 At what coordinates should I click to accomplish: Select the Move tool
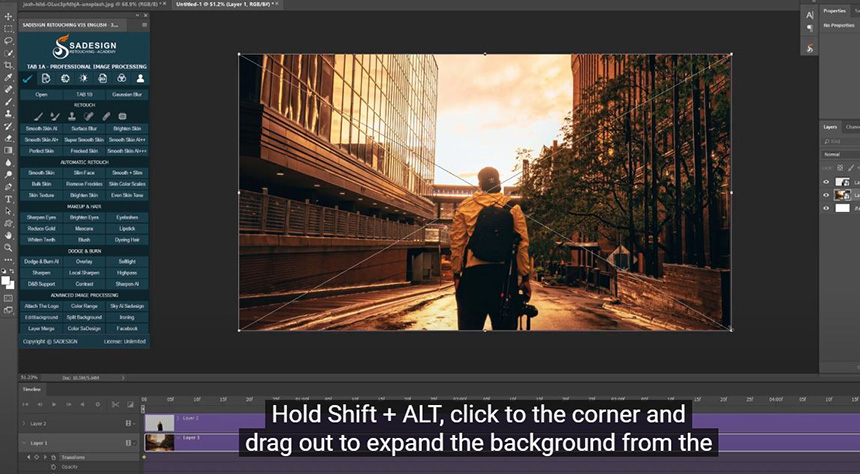point(8,16)
